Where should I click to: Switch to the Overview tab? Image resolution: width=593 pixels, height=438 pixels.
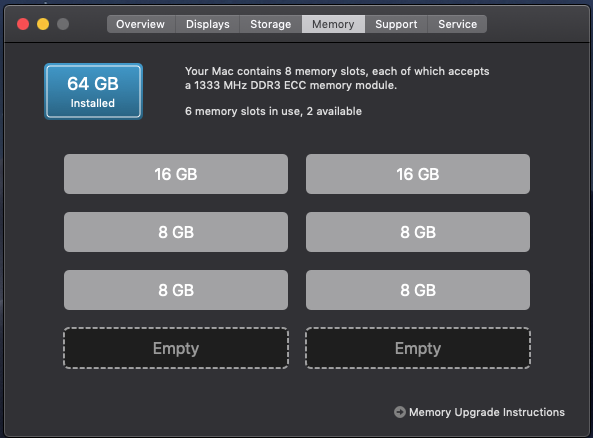(140, 24)
